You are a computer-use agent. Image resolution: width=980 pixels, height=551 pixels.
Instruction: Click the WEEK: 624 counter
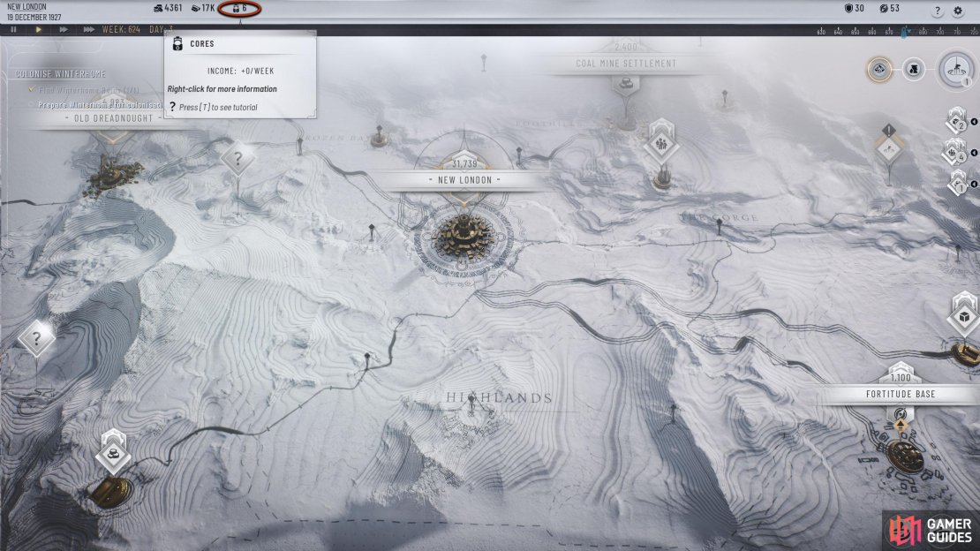[121, 29]
